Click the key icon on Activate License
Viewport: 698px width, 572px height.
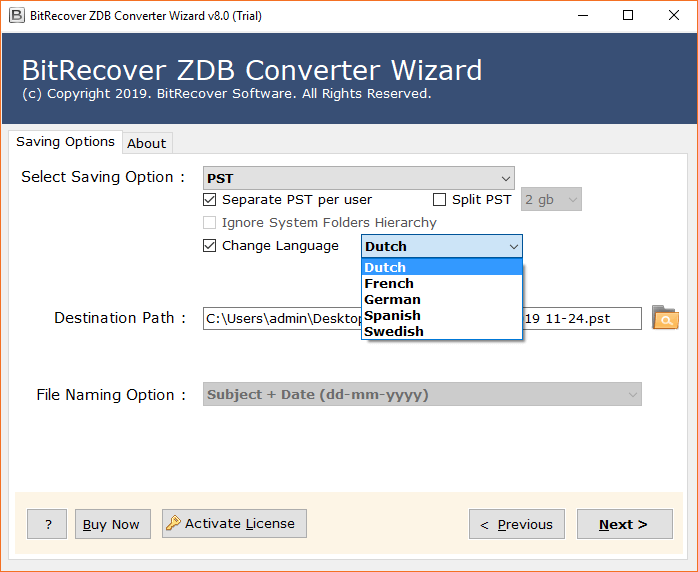coord(173,523)
